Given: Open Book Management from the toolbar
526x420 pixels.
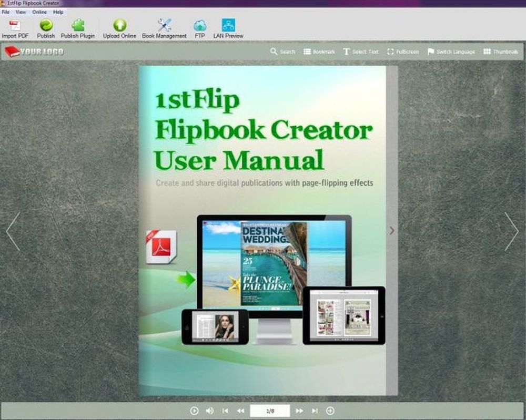Looking at the screenshot, I should [164, 26].
